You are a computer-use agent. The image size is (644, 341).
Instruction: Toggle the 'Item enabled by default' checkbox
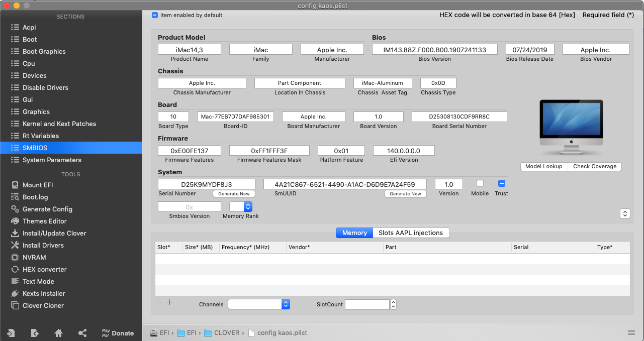[x=155, y=15]
